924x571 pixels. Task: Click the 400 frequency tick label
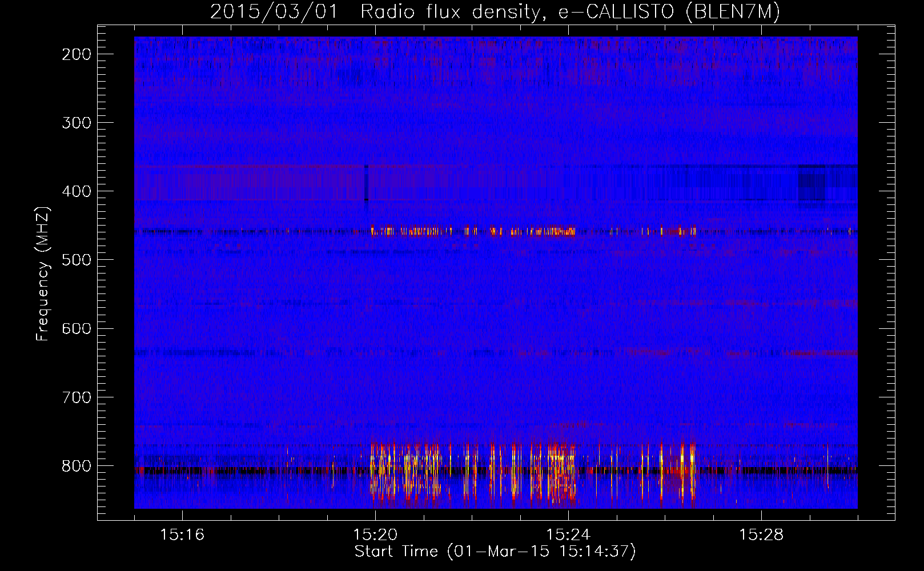77,191
